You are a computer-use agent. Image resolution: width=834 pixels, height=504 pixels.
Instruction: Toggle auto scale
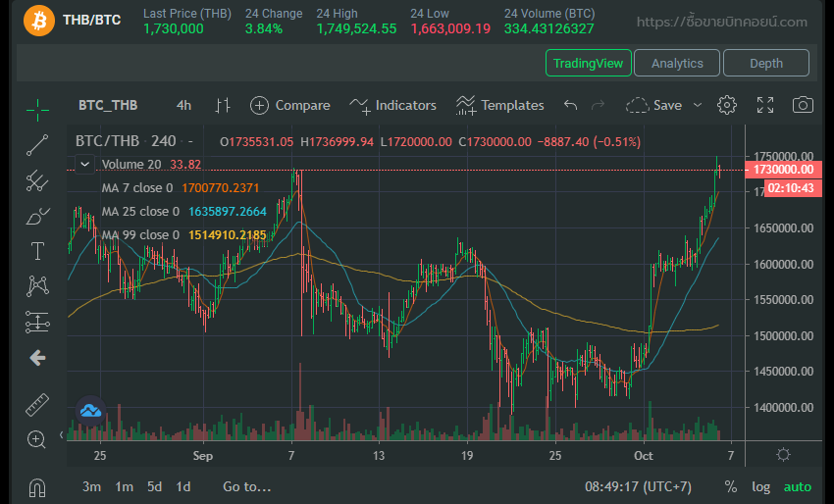click(798, 486)
